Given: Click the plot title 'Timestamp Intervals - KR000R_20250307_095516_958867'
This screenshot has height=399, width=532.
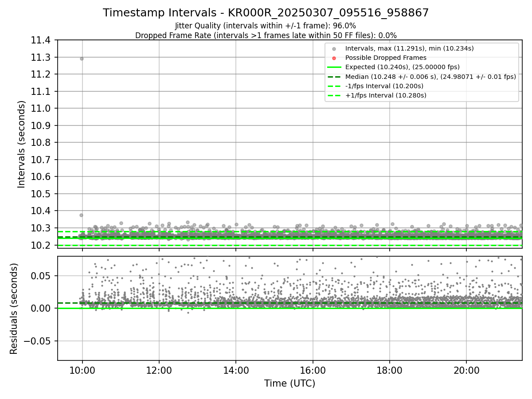Looking at the screenshot, I should (266, 13).
